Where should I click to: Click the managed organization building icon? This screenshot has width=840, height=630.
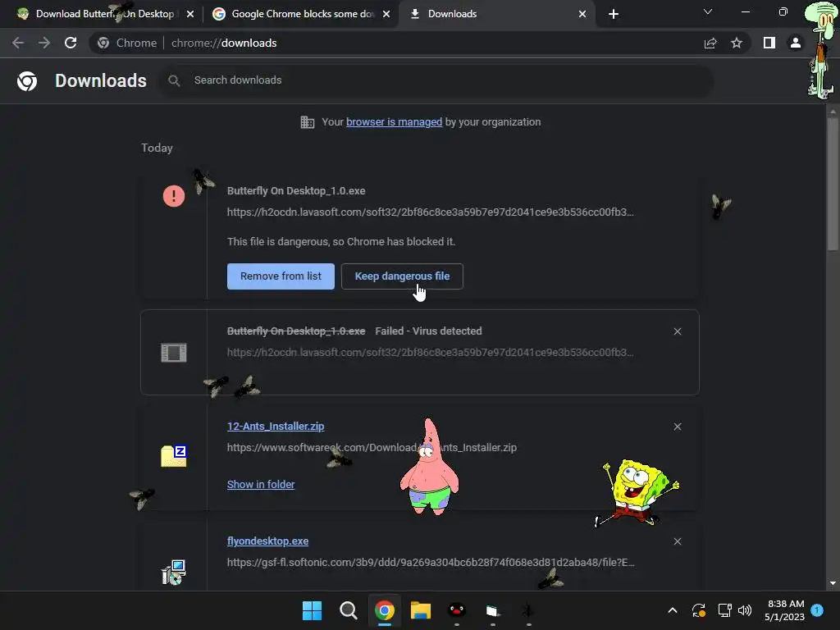coord(308,122)
